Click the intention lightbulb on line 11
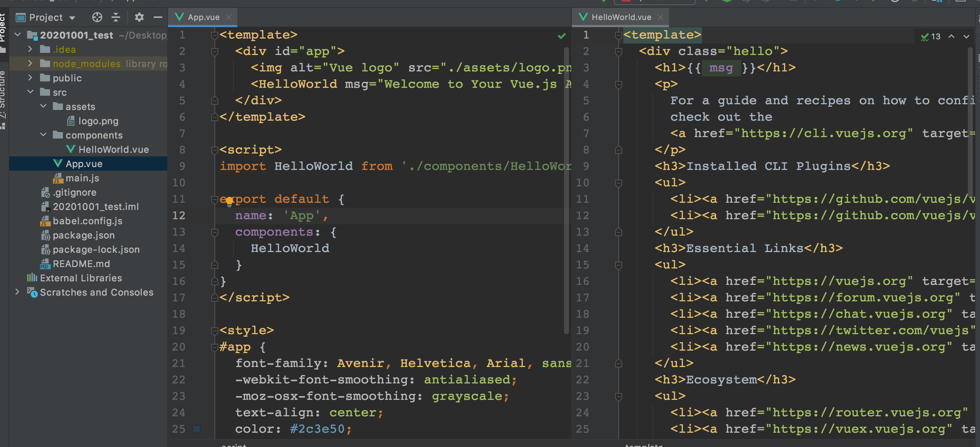Viewport: 980px width, 447px height. click(229, 201)
